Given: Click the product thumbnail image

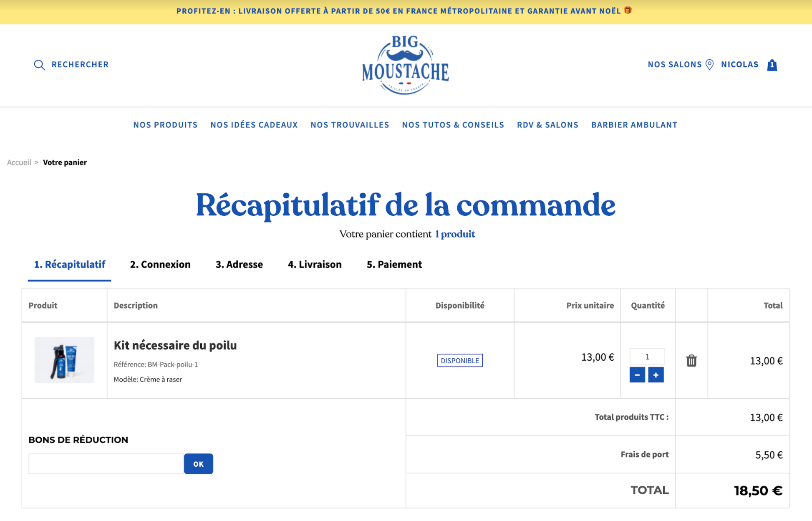Looking at the screenshot, I should (x=64, y=360).
